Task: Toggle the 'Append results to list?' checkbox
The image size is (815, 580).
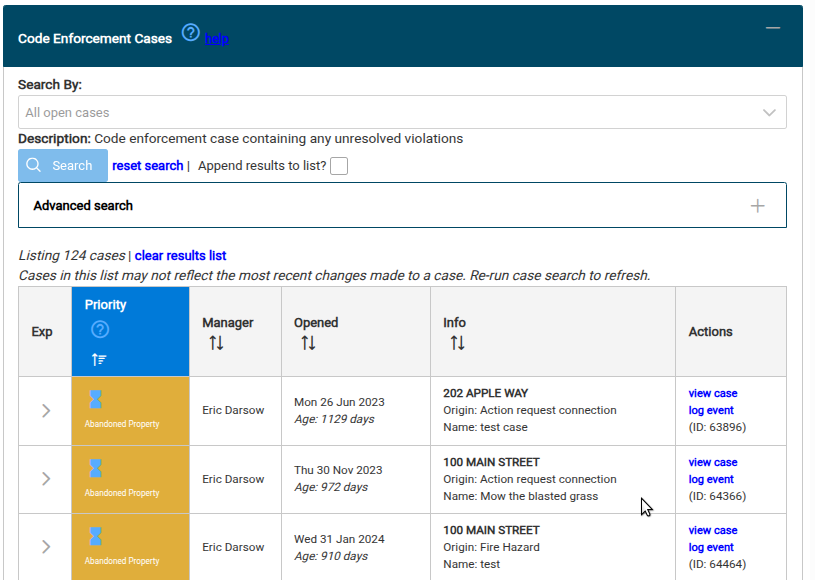Action: (x=339, y=166)
